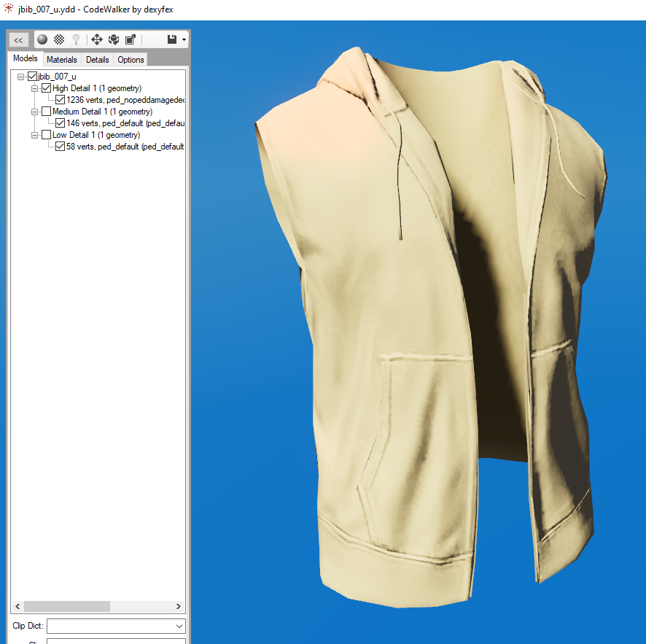This screenshot has width=646, height=644.
Task: Open the save button dropdown arrow
Action: [184, 40]
